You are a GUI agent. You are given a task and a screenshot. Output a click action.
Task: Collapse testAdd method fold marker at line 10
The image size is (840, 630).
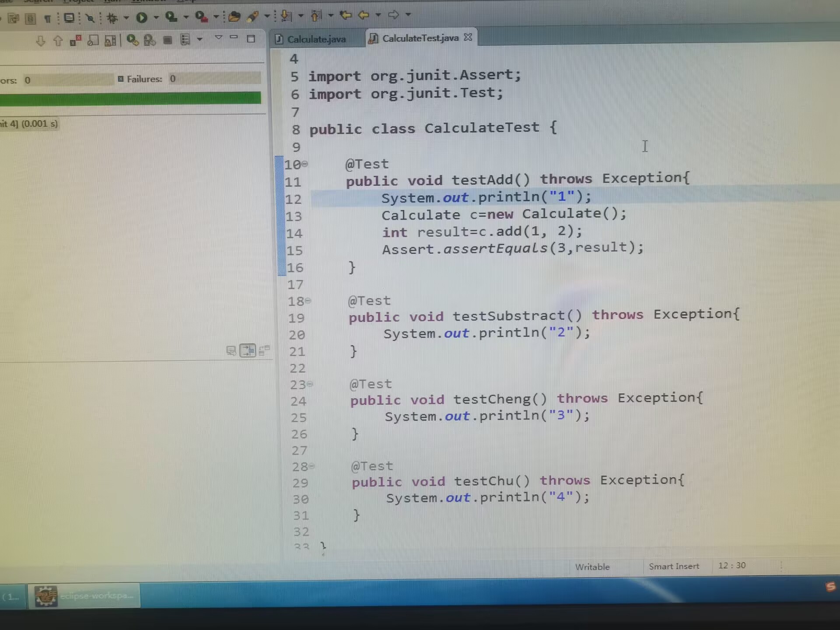click(305, 164)
